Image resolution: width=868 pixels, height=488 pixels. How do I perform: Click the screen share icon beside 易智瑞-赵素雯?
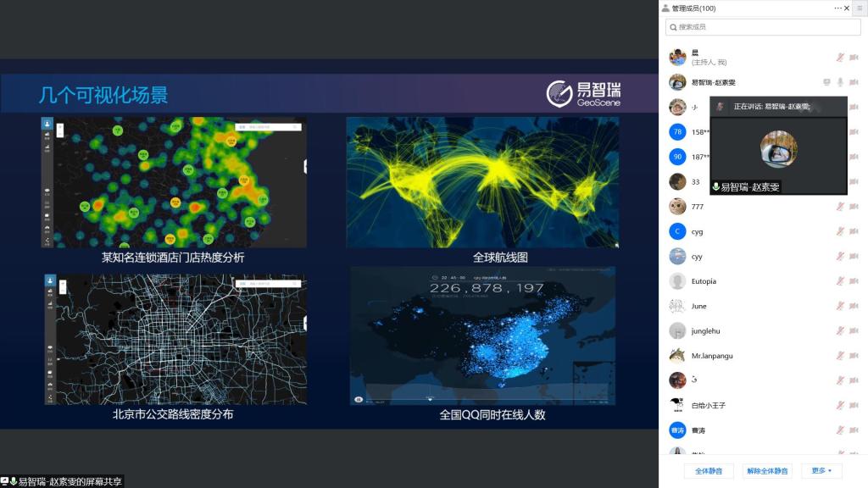coord(826,82)
